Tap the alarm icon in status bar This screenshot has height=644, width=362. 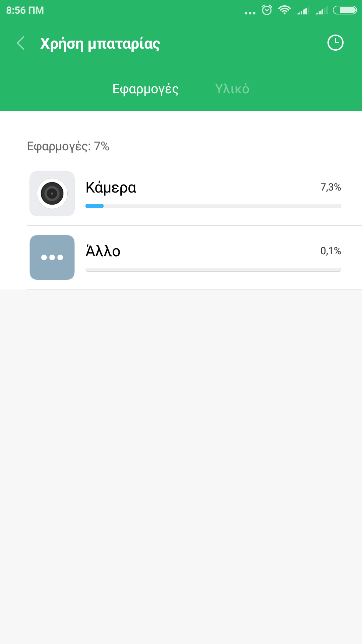click(267, 10)
